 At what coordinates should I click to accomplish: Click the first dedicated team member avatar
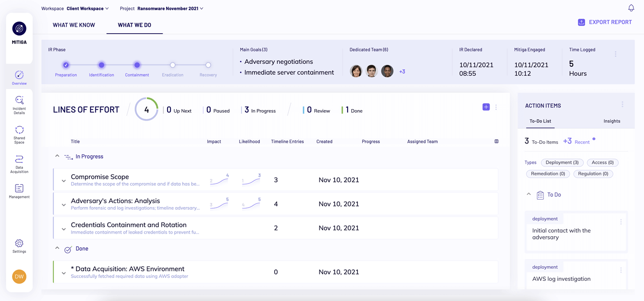(x=356, y=71)
